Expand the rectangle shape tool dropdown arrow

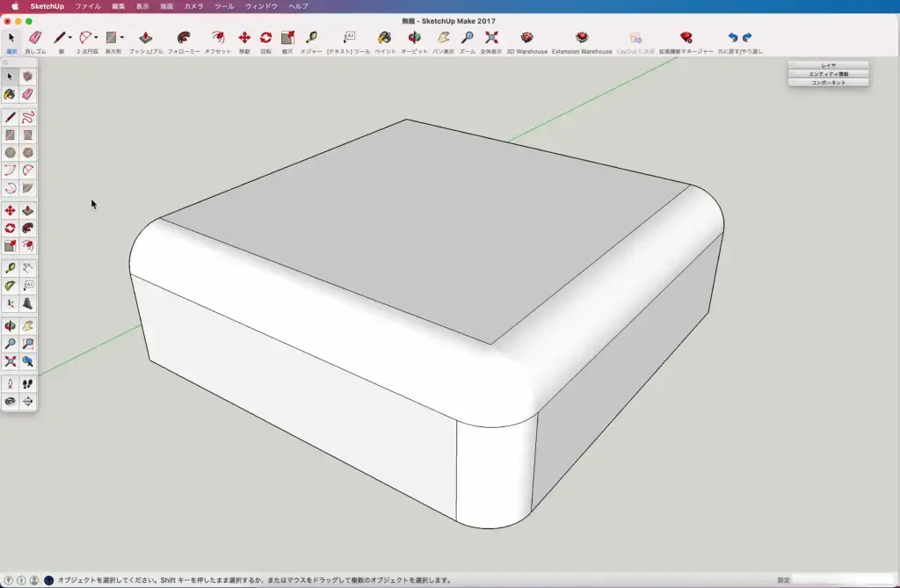[x=121, y=38]
